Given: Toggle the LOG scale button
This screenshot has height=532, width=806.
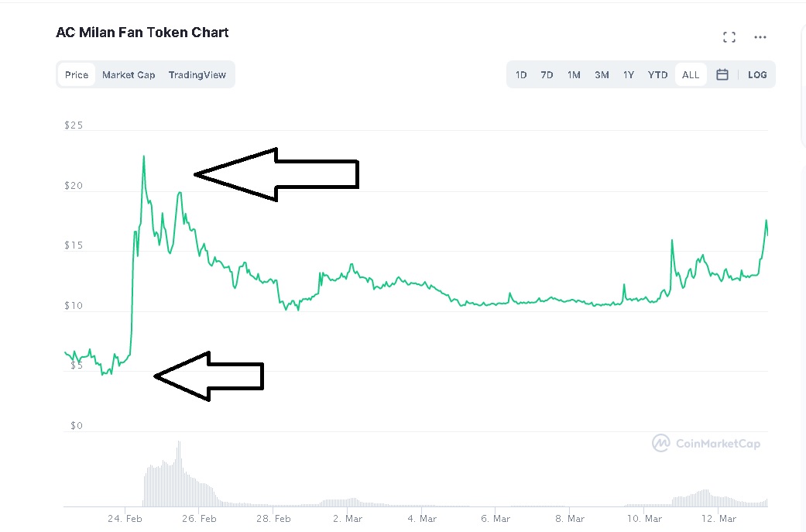Looking at the screenshot, I should coord(757,75).
